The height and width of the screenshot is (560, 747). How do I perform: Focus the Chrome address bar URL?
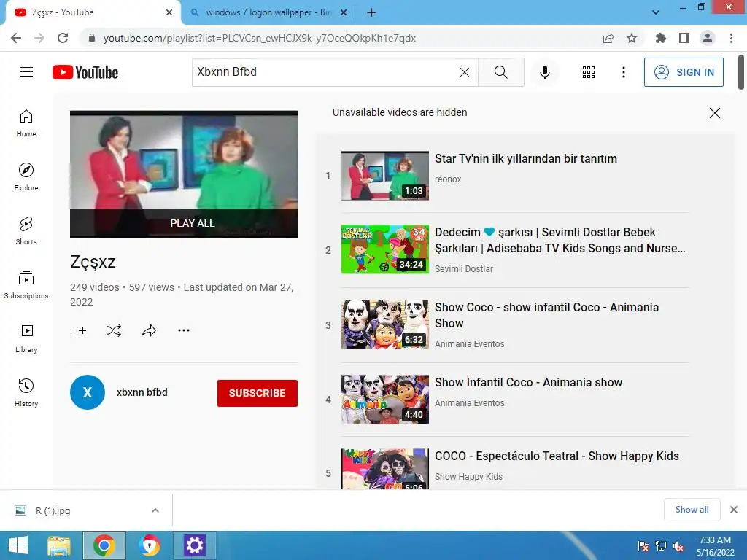260,38
